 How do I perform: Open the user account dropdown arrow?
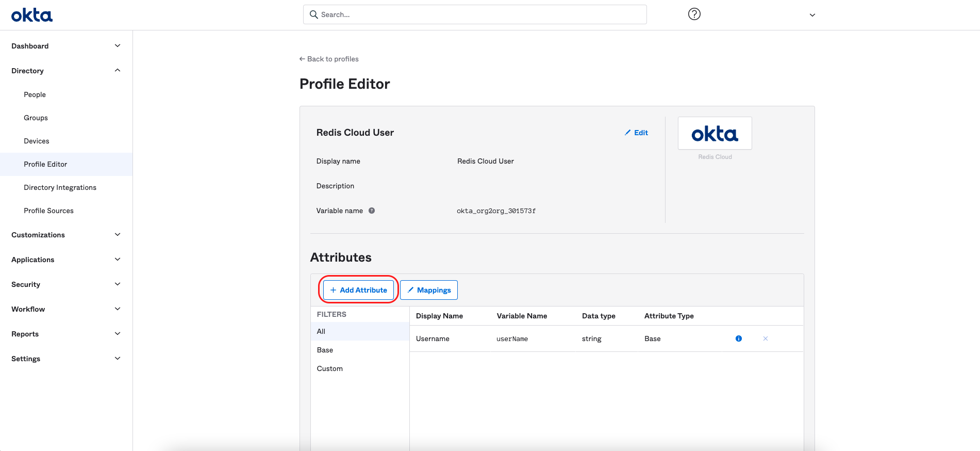click(x=812, y=15)
